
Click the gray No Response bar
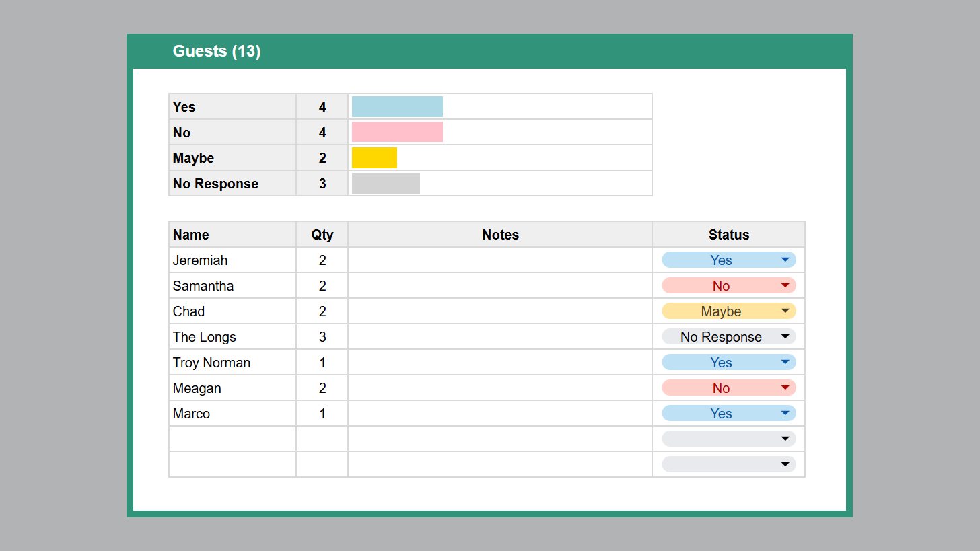pos(386,184)
